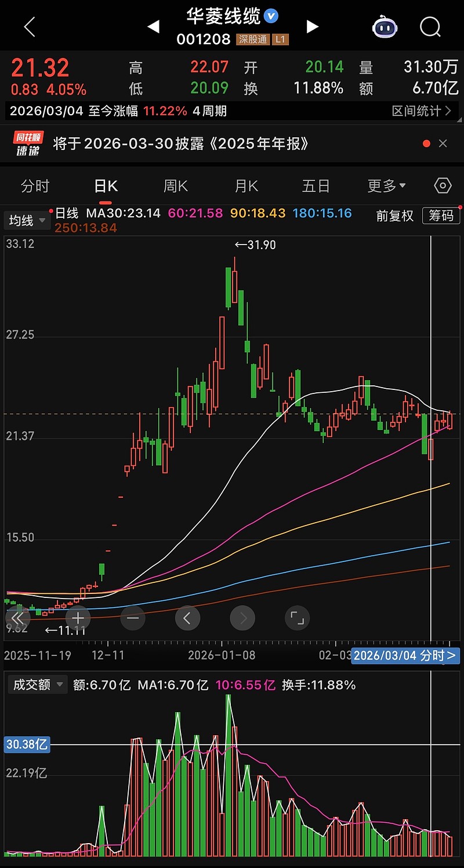The width and height of the screenshot is (464, 868).
Task: Move crosshair to previous candle
Action: (187, 618)
